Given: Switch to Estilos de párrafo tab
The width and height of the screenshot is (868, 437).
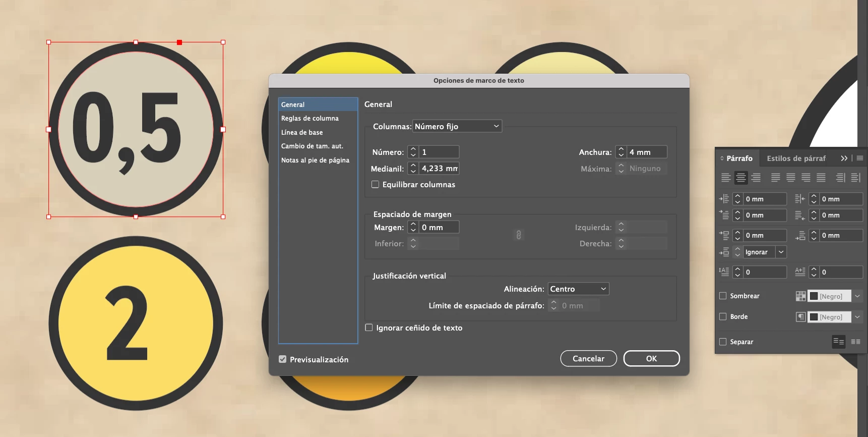Looking at the screenshot, I should [796, 158].
